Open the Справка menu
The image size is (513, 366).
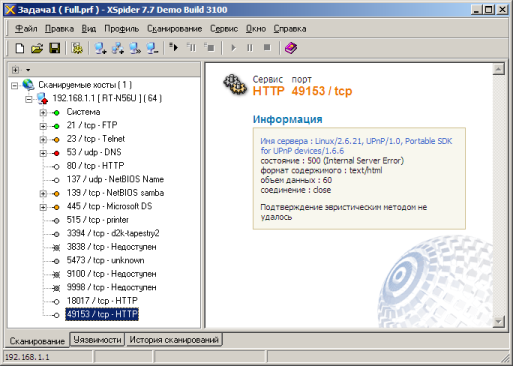point(290,29)
